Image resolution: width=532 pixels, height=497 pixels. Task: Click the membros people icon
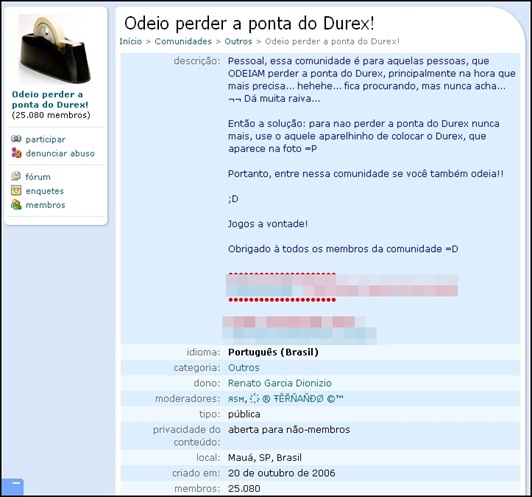16,205
